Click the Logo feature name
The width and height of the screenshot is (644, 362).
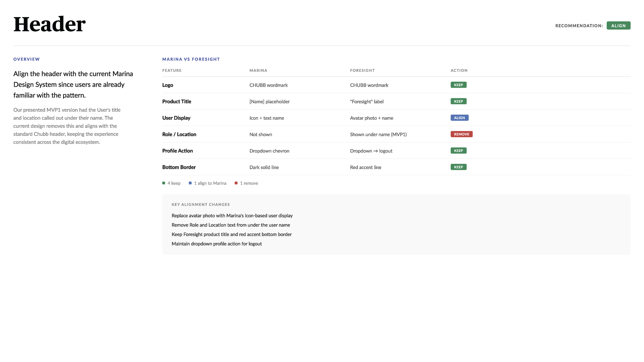click(x=168, y=85)
